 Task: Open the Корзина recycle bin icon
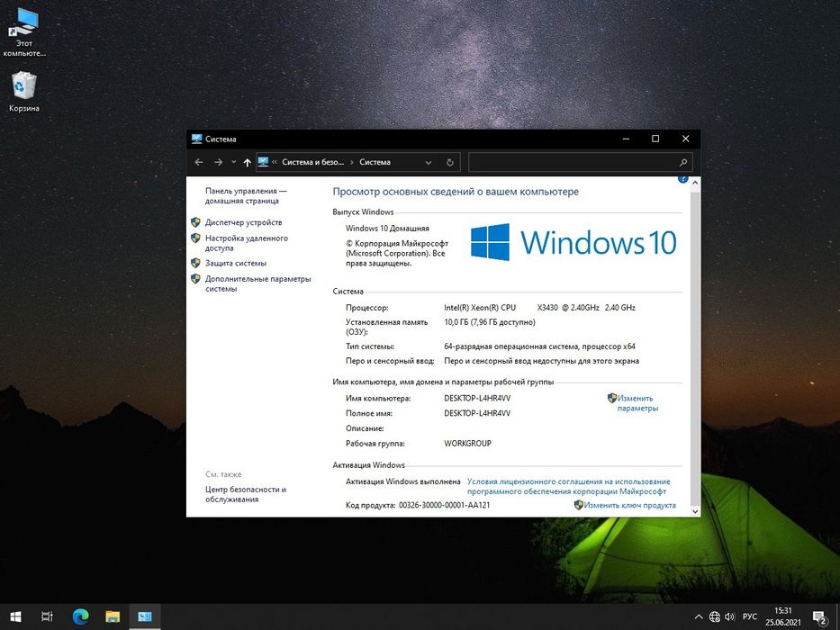coord(23,92)
